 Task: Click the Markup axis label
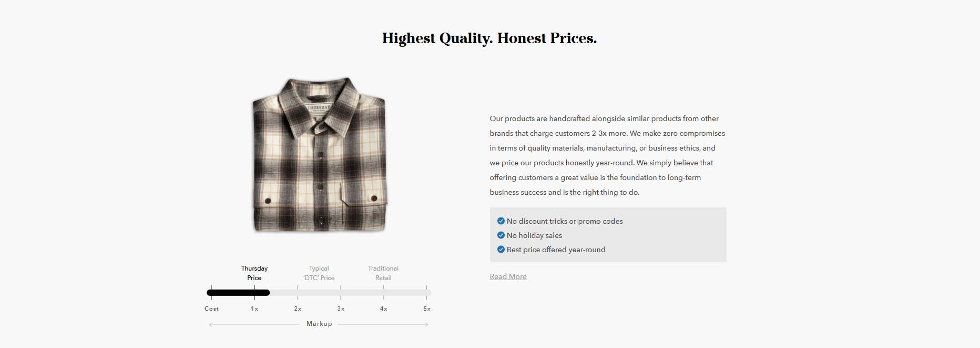click(319, 324)
